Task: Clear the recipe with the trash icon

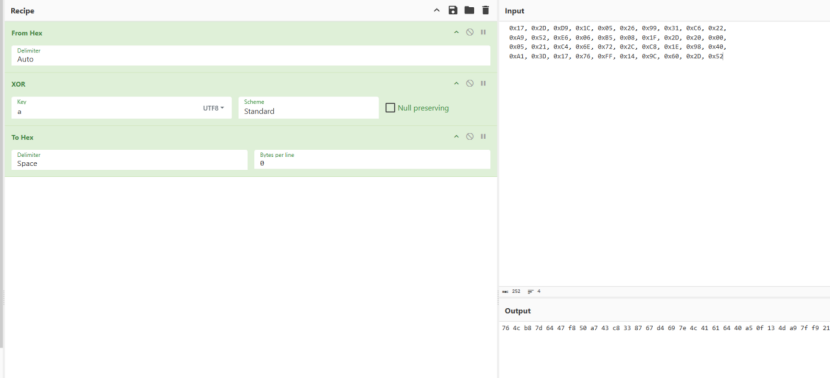Action: point(485,10)
